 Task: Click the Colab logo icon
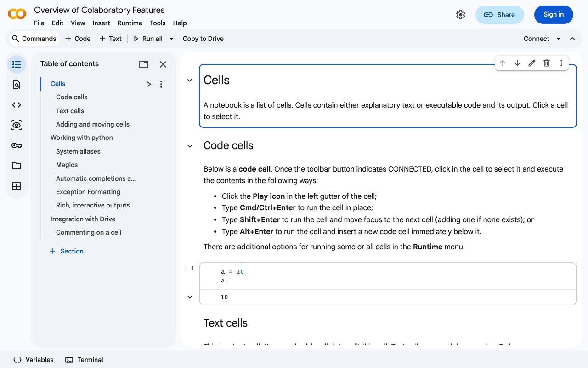(17, 14)
